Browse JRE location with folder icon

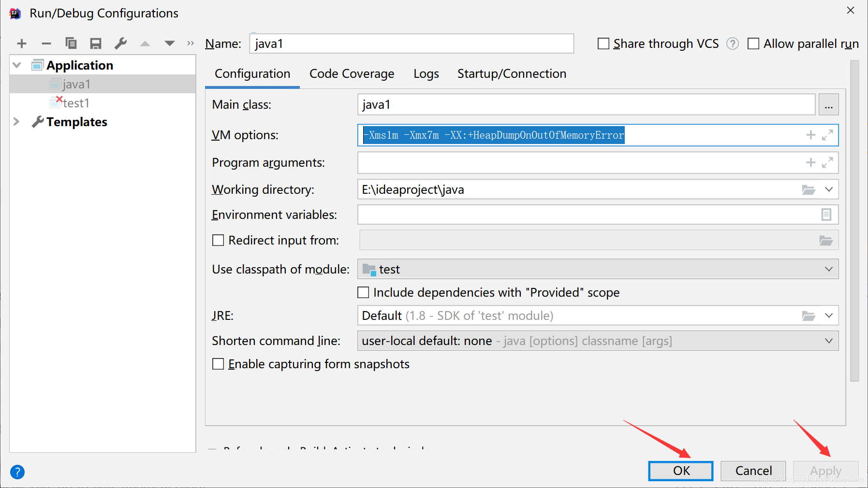809,316
